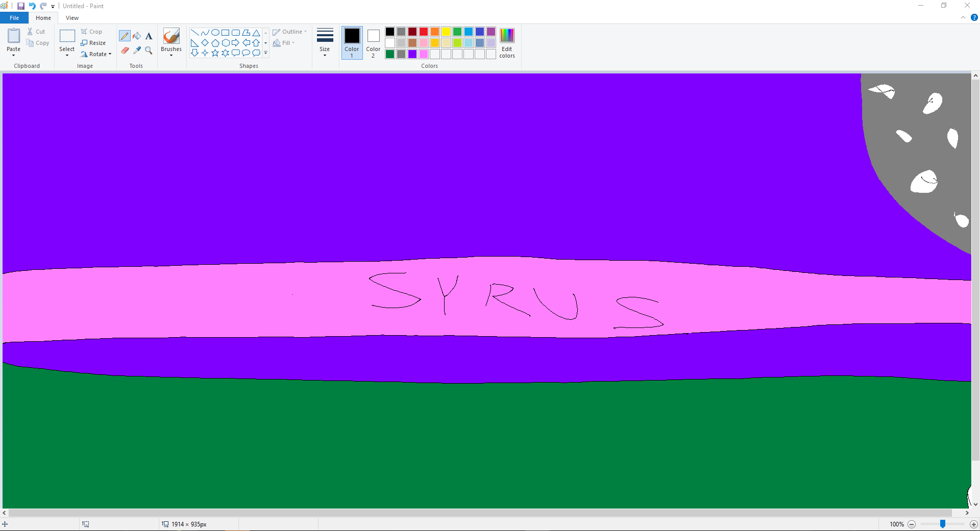980x531 pixels.
Task: Open the Edit colors dialog
Action: coord(507,42)
